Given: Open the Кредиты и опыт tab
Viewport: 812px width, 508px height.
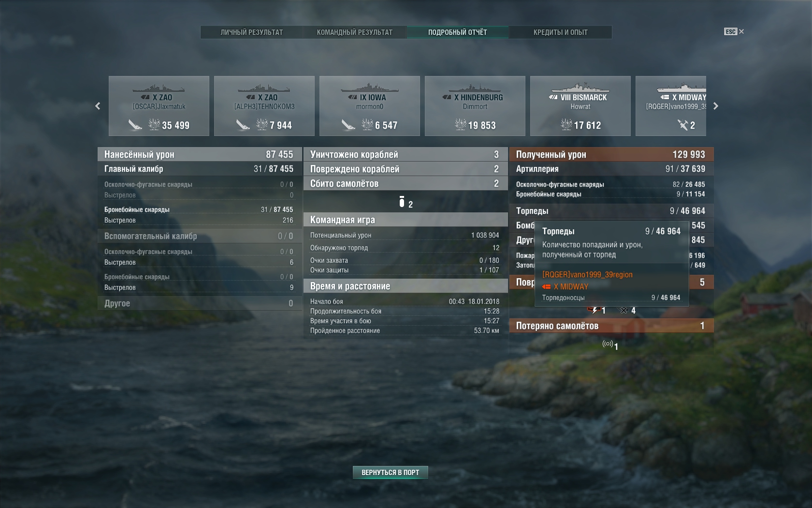Looking at the screenshot, I should (561, 32).
